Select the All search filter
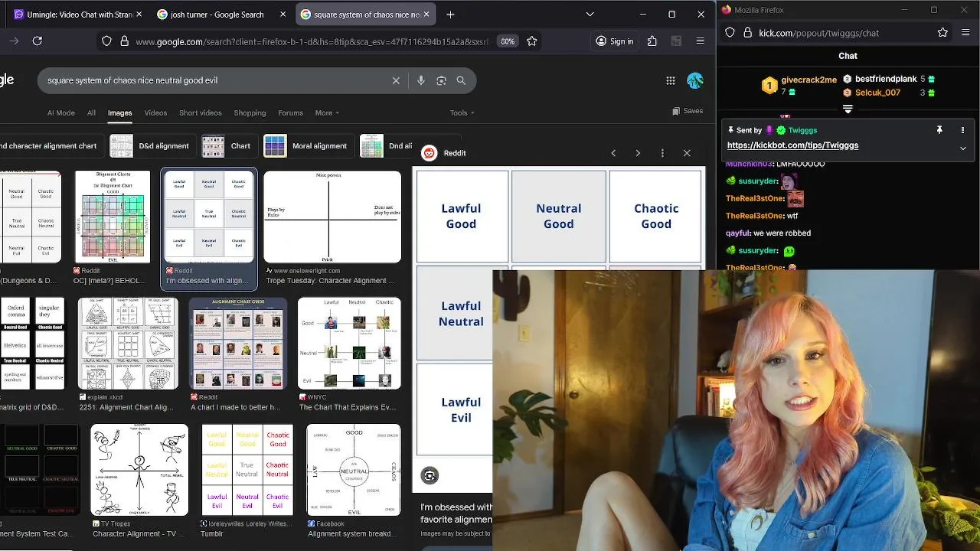 (91, 112)
